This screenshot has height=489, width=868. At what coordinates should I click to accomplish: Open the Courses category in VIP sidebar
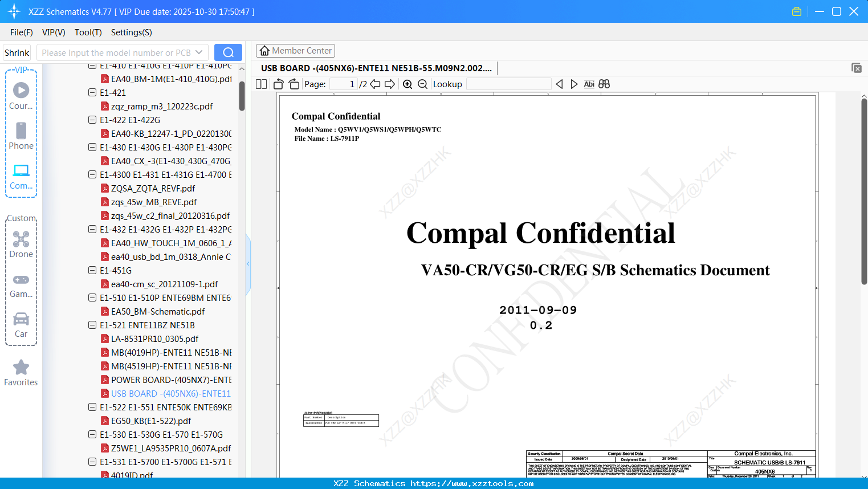tap(21, 96)
